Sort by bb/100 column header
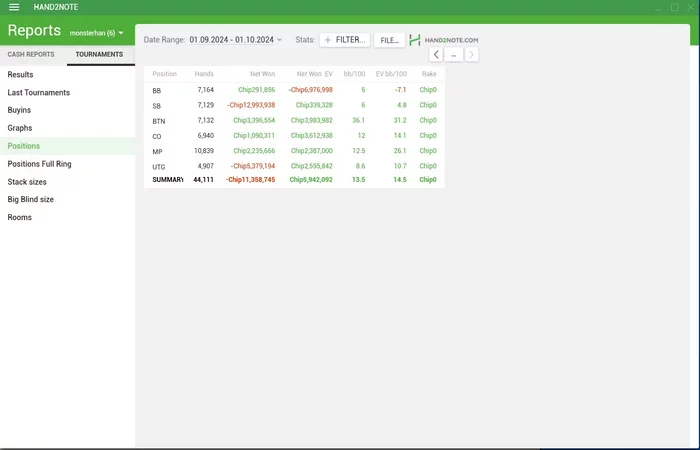 [354, 74]
